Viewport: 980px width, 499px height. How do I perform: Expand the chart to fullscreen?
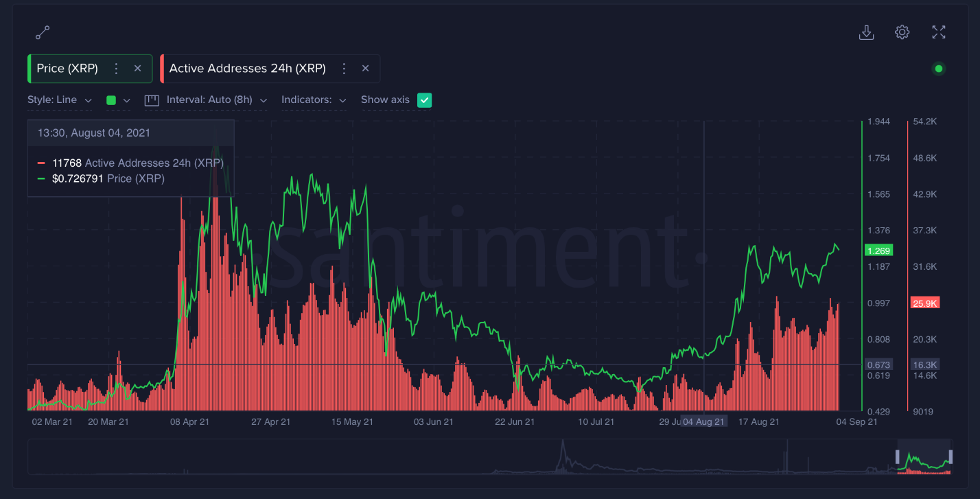click(x=938, y=32)
